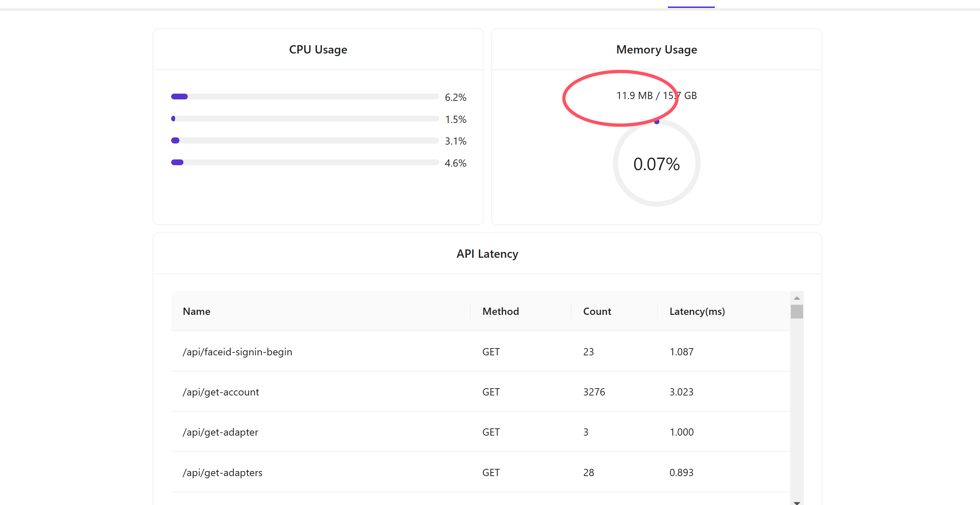
Task: Click the latency value 0.893
Action: click(x=681, y=472)
